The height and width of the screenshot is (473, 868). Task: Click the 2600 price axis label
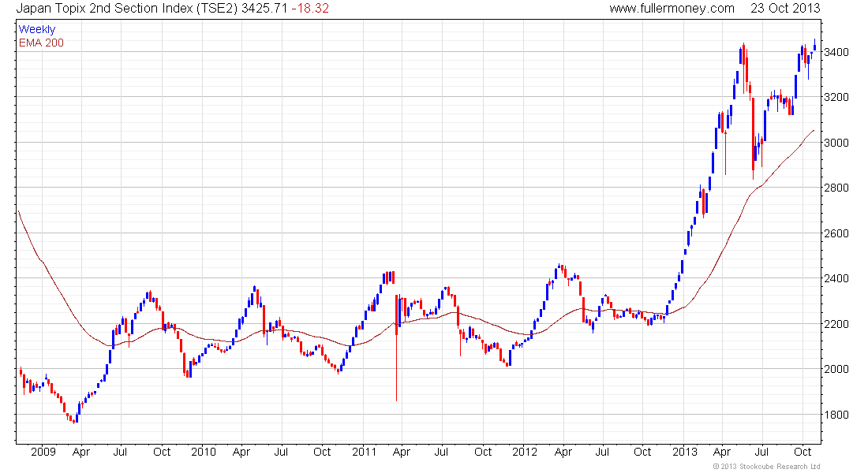[836, 233]
